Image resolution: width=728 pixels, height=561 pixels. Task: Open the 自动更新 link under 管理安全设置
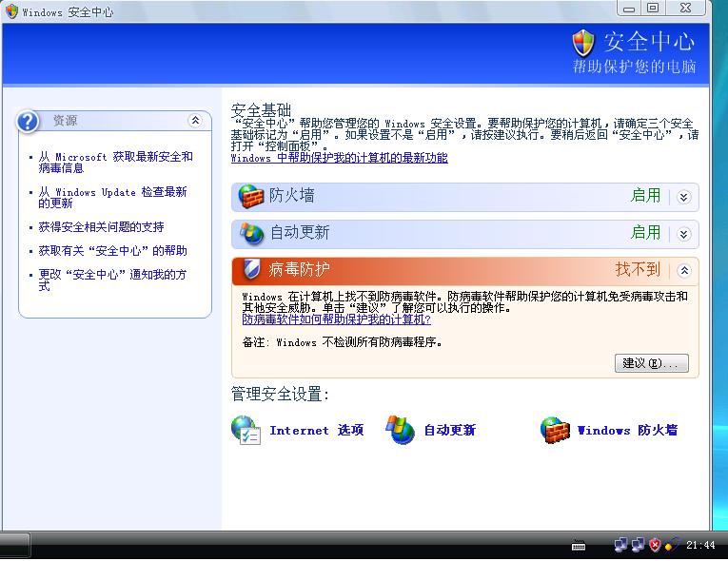tap(450, 430)
